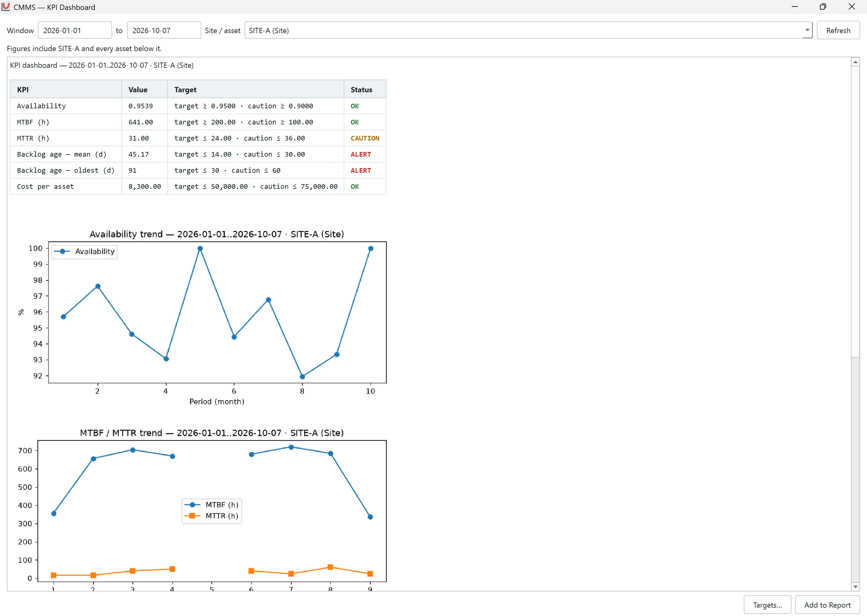
Task: Click OK status for Cost per asset
Action: (x=355, y=187)
